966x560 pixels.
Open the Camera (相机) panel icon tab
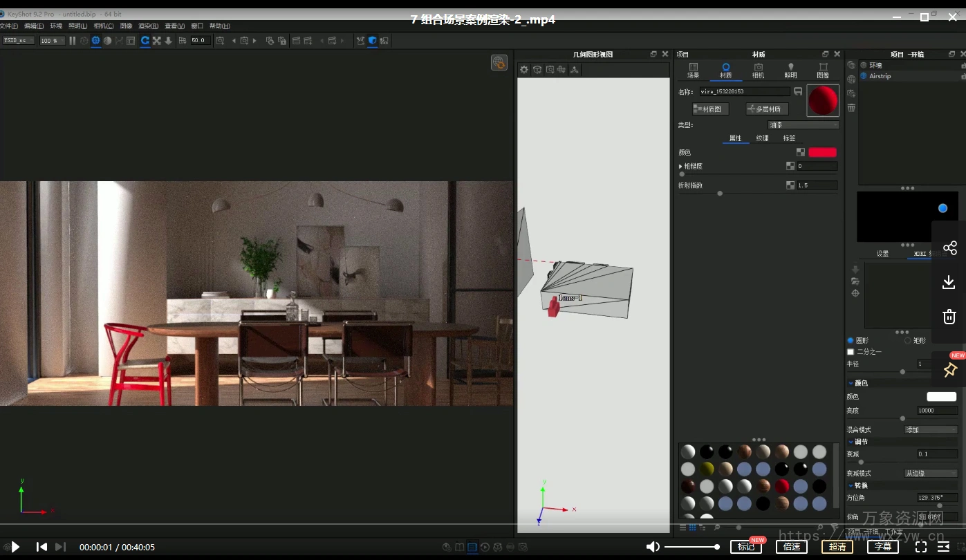758,71
